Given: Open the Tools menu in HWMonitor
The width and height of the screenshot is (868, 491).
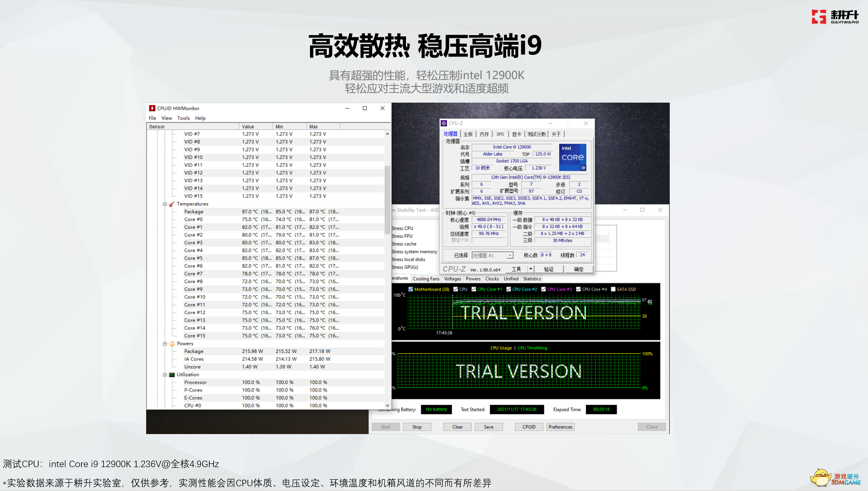Looking at the screenshot, I should (183, 118).
